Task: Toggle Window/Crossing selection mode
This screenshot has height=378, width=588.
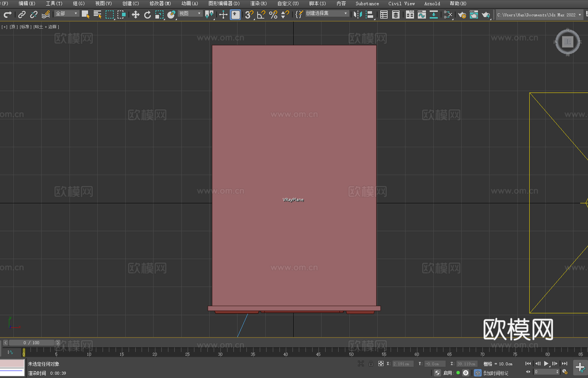Action: [x=122, y=14]
